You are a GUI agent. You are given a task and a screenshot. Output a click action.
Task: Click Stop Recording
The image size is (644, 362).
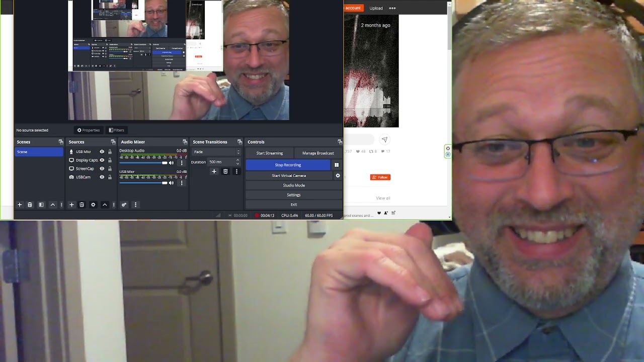(x=288, y=165)
